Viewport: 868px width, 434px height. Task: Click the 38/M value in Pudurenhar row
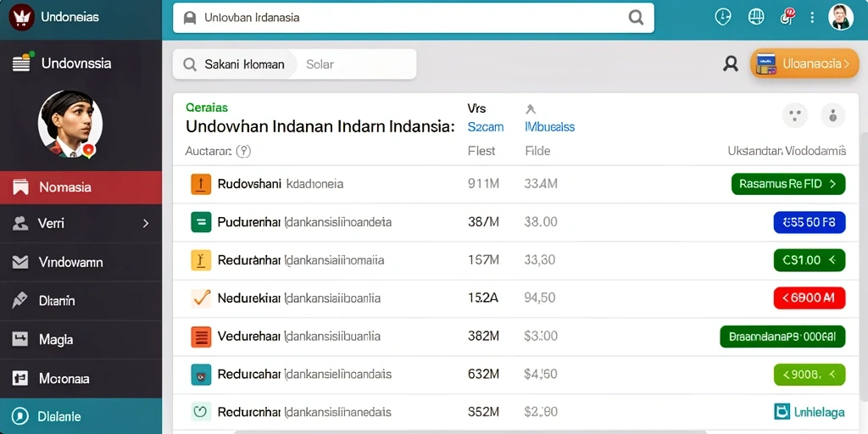pyautogui.click(x=484, y=222)
